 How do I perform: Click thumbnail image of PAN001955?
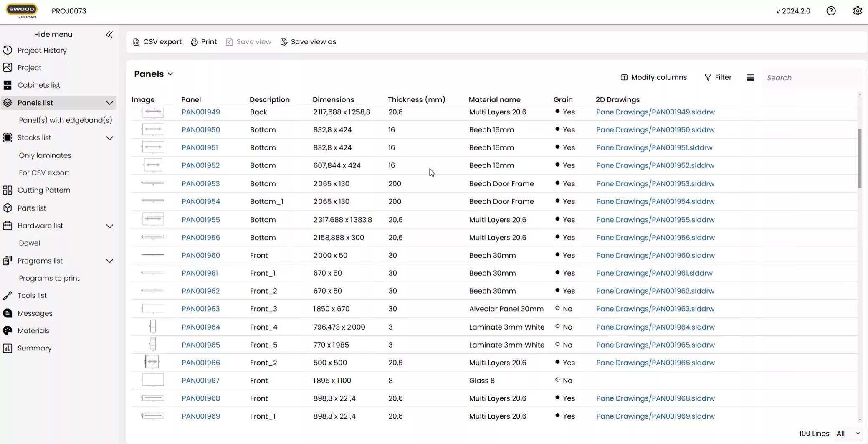point(153,219)
